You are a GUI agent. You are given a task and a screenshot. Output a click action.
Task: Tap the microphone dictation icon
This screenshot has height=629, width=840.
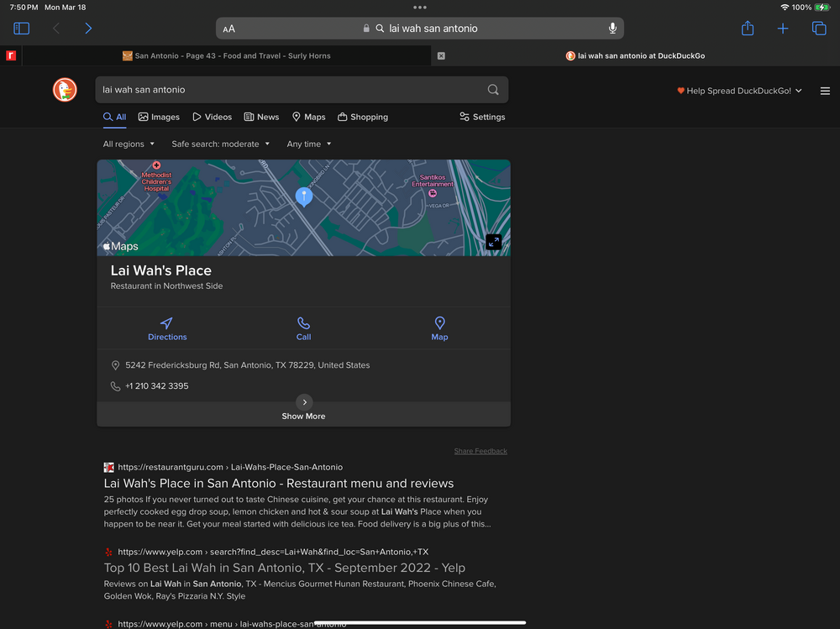point(612,29)
